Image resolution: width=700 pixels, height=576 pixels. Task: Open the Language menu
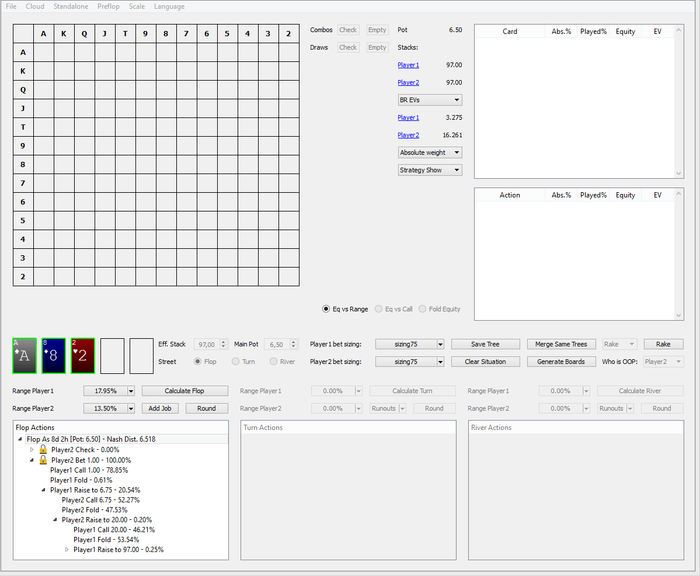click(x=169, y=6)
